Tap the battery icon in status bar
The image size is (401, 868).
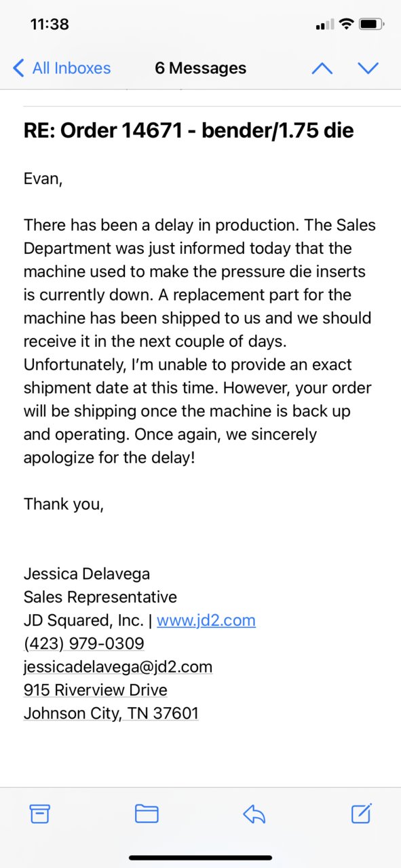pyautogui.click(x=372, y=24)
